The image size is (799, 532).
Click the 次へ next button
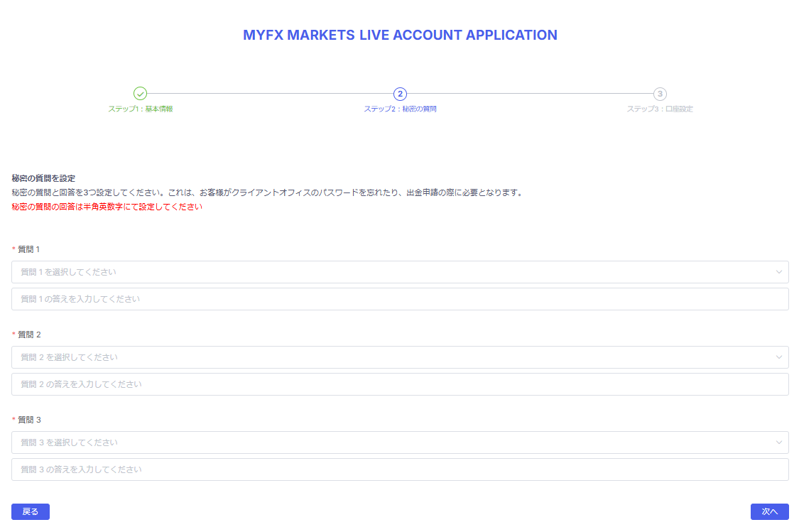769,511
